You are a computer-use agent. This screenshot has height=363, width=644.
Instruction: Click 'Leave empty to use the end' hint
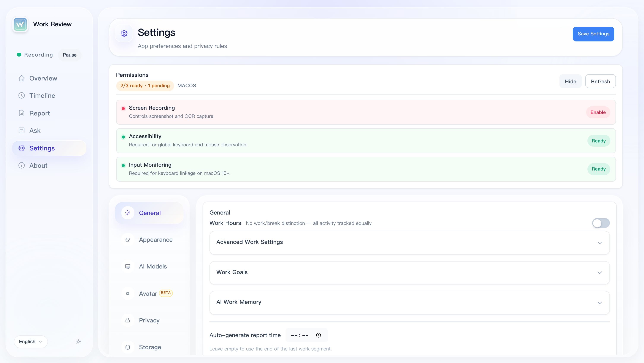pos(271,349)
